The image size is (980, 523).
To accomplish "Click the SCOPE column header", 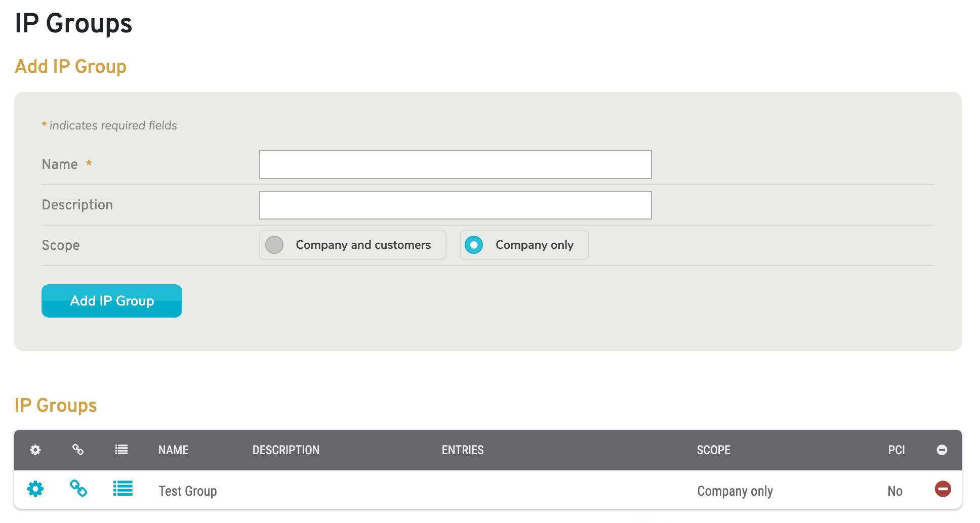I will [713, 450].
